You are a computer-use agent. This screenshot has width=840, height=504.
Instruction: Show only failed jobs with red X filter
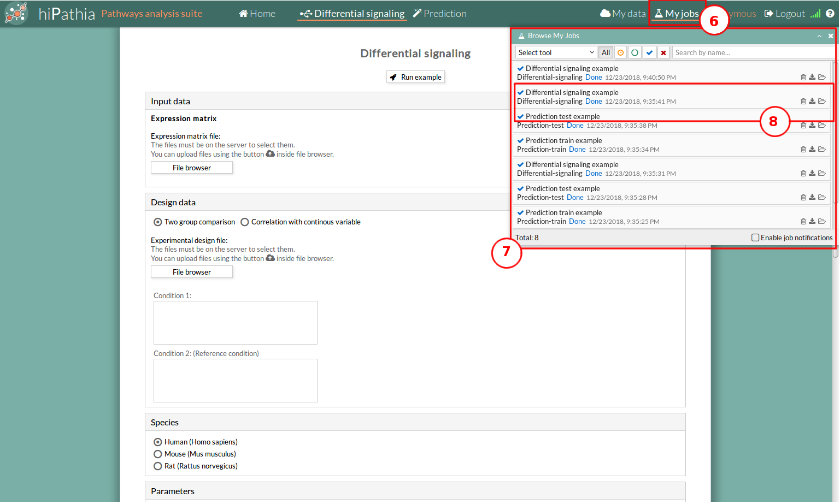tap(663, 52)
